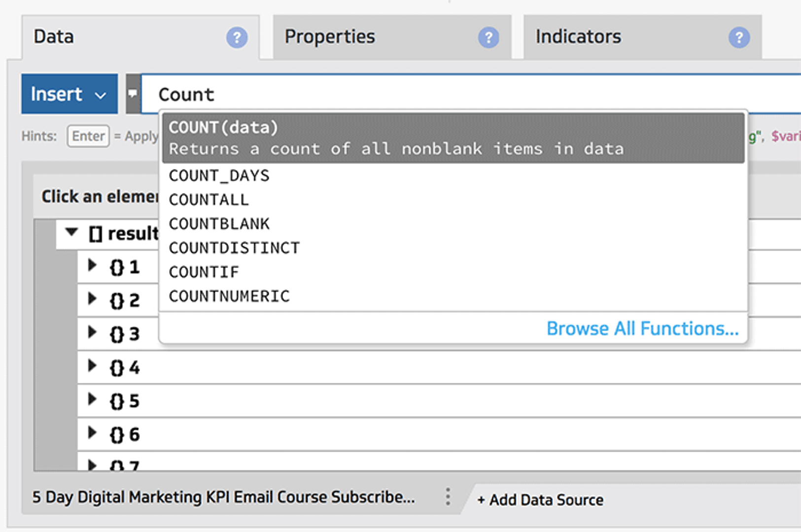Screen dimensions: 801x532
Task: Switch to the Properties tab
Action: click(330, 36)
